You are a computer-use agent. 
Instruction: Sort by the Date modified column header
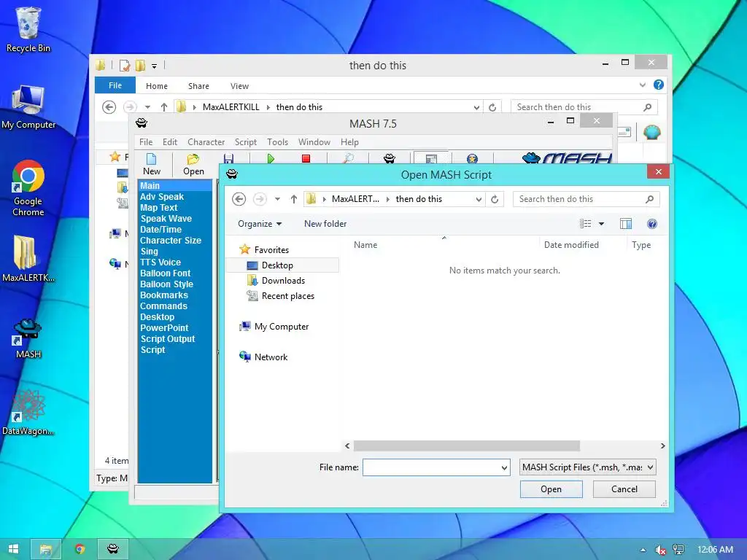coord(571,245)
